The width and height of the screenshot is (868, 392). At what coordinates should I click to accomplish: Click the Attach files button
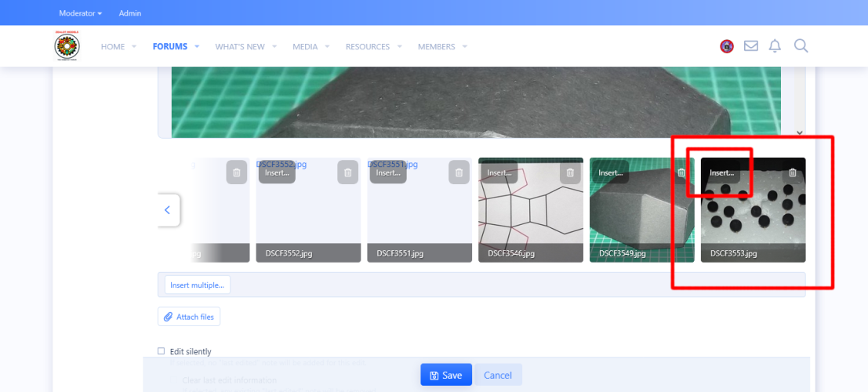pos(189,317)
